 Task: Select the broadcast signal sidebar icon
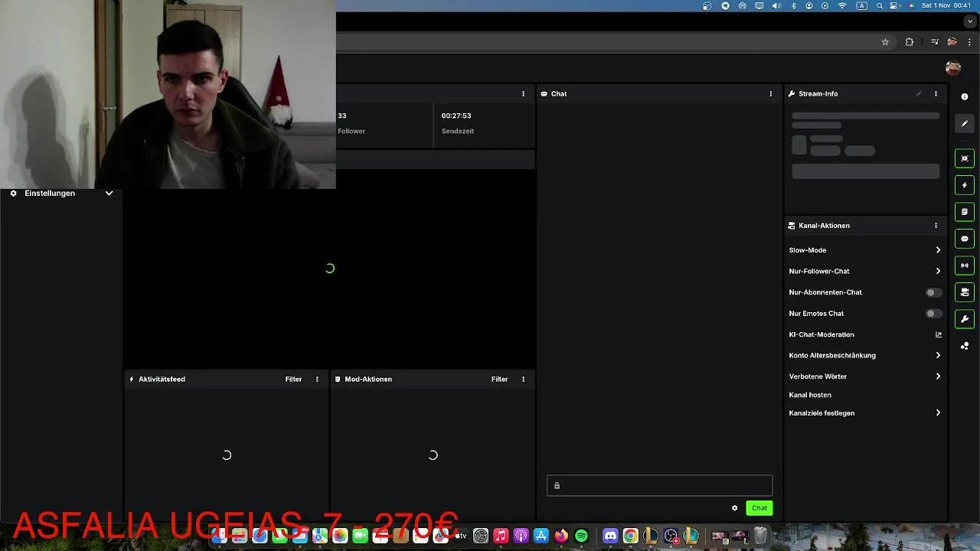(x=965, y=266)
